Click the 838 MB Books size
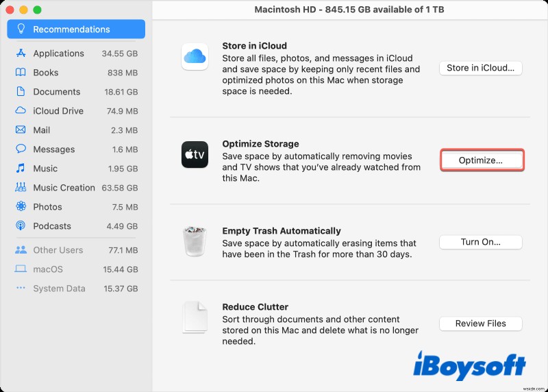 (123, 73)
